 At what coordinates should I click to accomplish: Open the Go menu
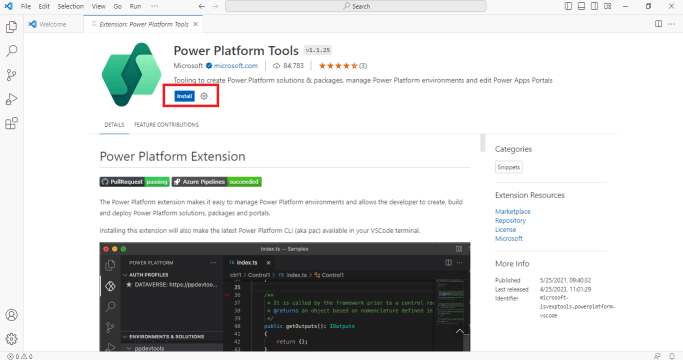click(x=118, y=6)
